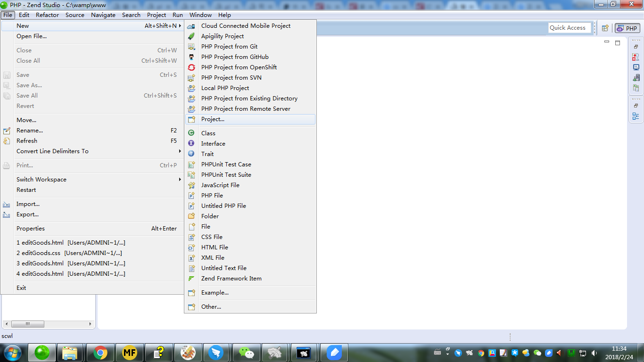Open the servers view icon in right trim
The width and height of the screenshot is (644, 362).
[636, 78]
